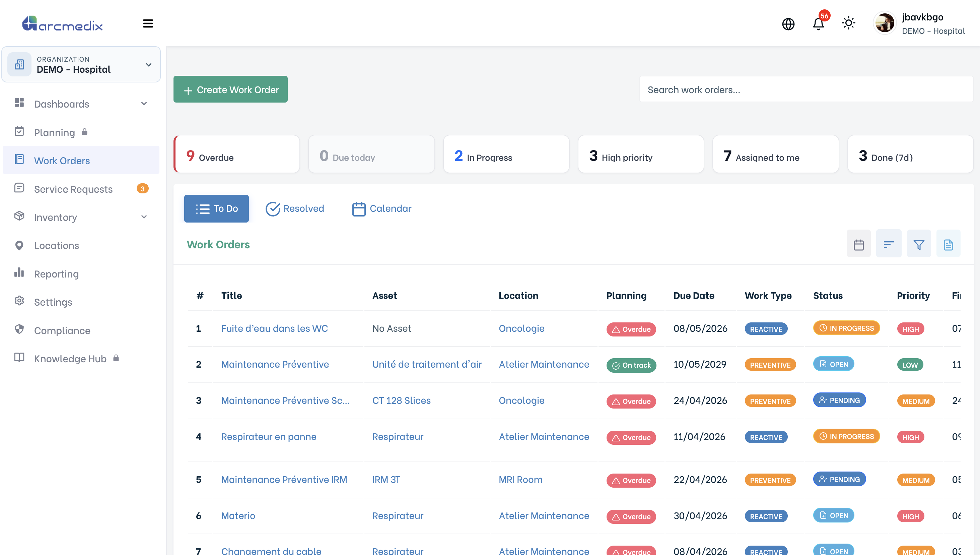Filter by the 3 High priority card
The image size is (980, 555).
click(641, 155)
